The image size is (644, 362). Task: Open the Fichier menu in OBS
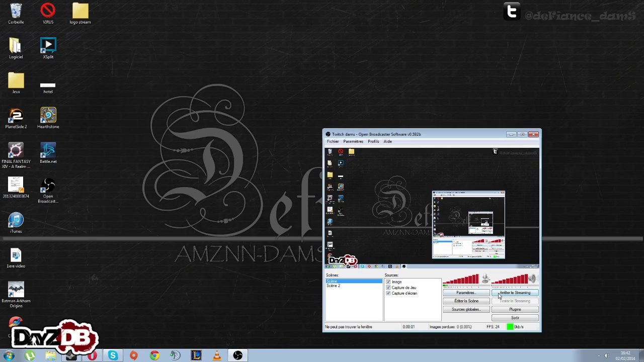tap(333, 141)
